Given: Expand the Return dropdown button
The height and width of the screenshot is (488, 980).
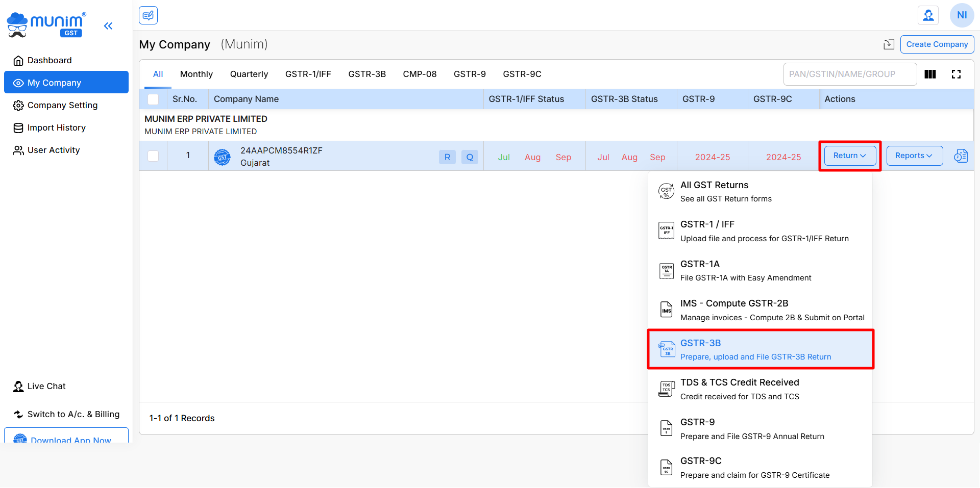Looking at the screenshot, I should (850, 156).
